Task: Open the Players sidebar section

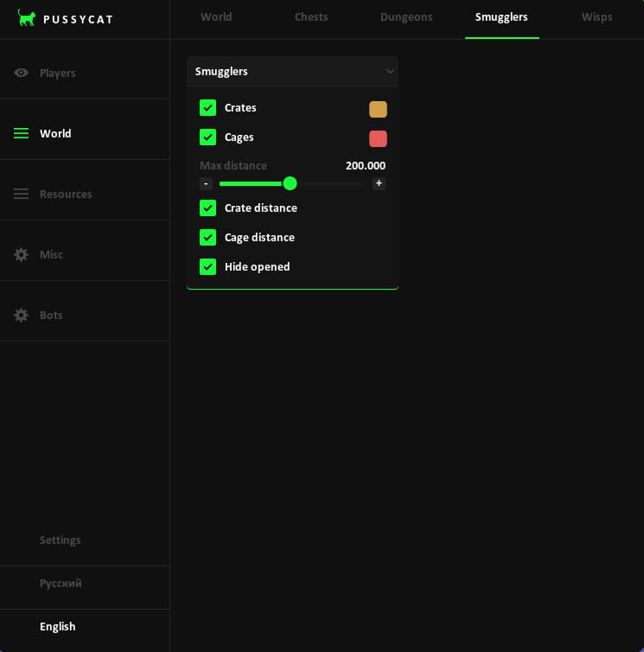Action: 85,73
